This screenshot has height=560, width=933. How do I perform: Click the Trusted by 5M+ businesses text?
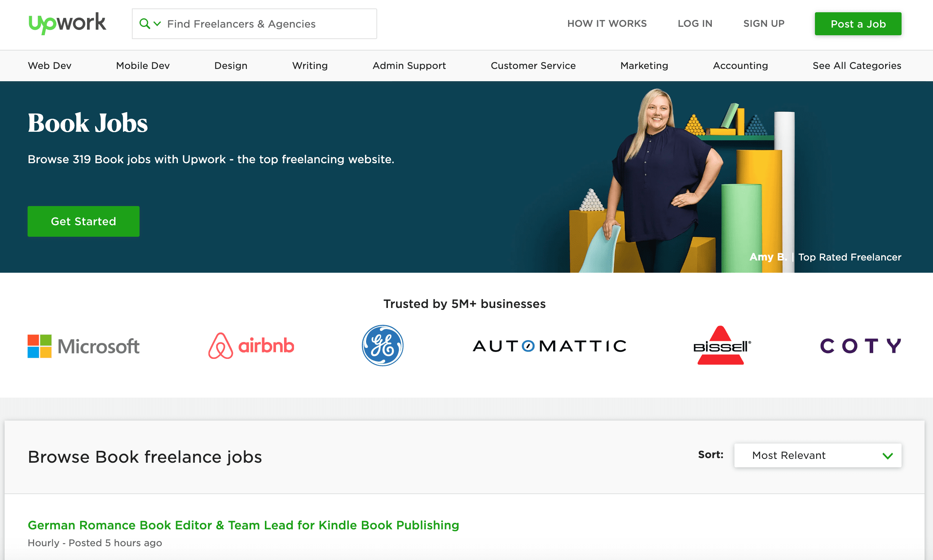click(x=465, y=304)
